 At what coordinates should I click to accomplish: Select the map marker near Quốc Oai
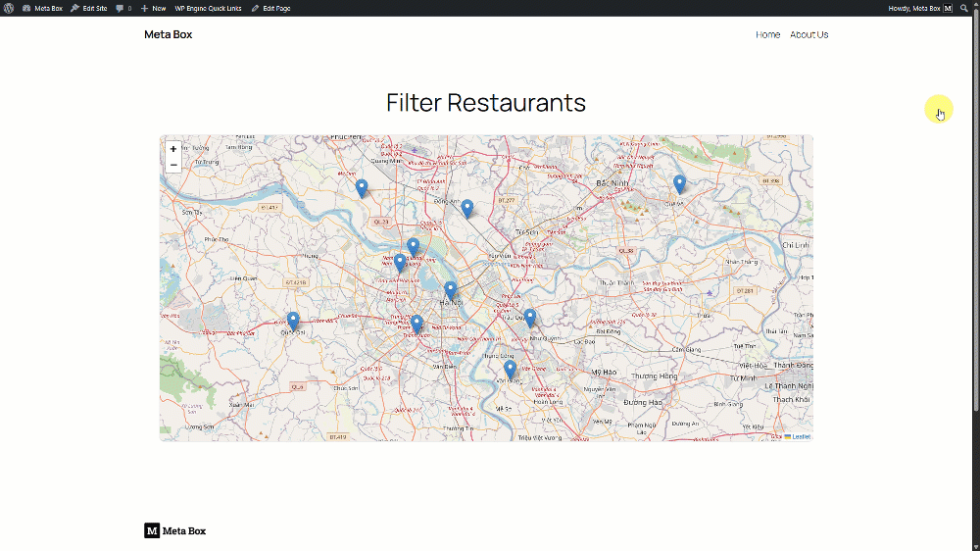(x=292, y=322)
